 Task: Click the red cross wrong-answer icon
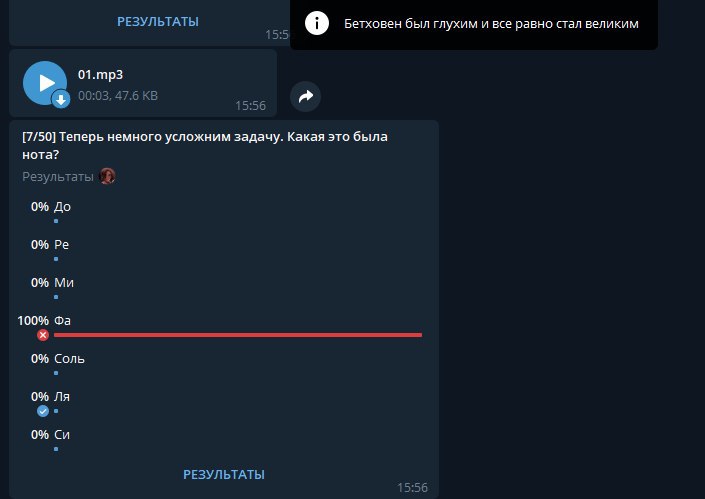[x=43, y=335]
